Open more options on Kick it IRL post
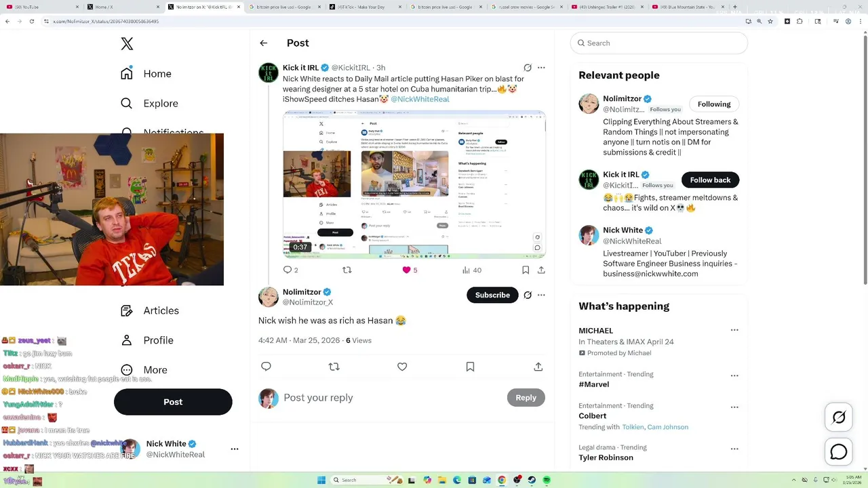868x488 pixels. (541, 68)
